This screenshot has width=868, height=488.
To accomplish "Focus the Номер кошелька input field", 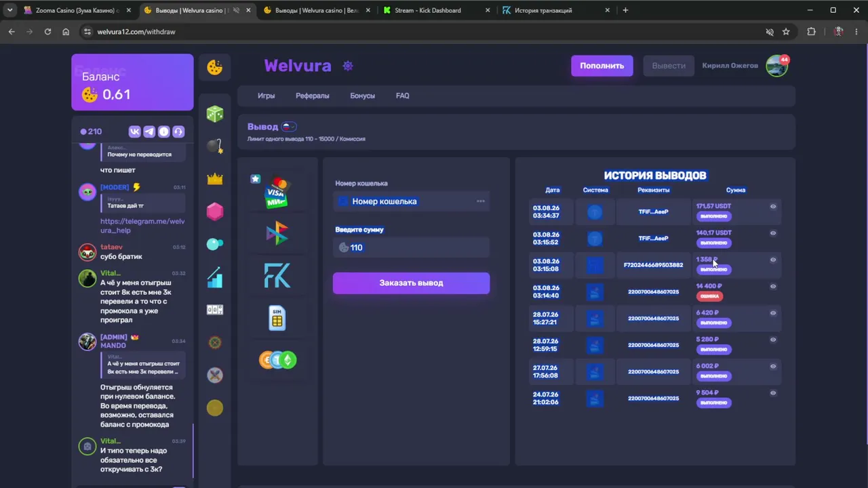I will [411, 201].
